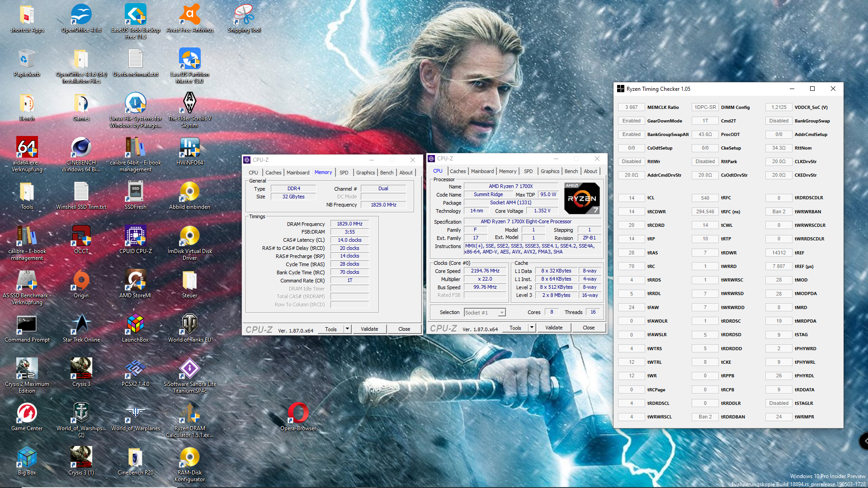The width and height of the screenshot is (868, 488).
Task: Open the Papierkorb recycle bin
Action: coord(27,59)
